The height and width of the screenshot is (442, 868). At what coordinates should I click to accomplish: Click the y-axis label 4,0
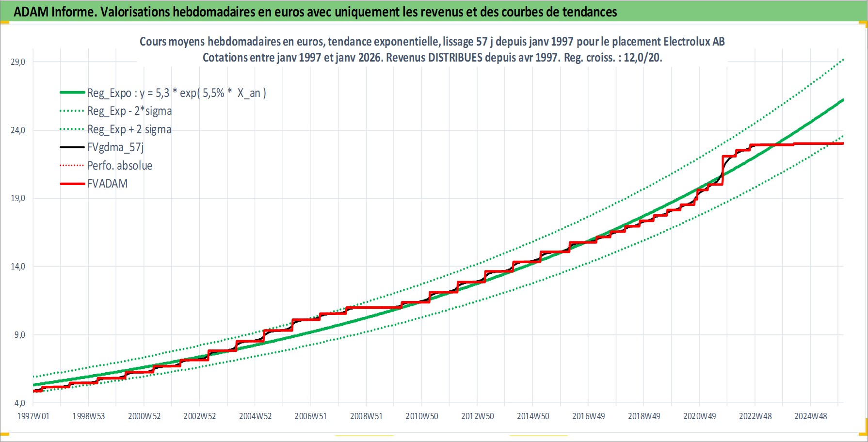coord(19,403)
